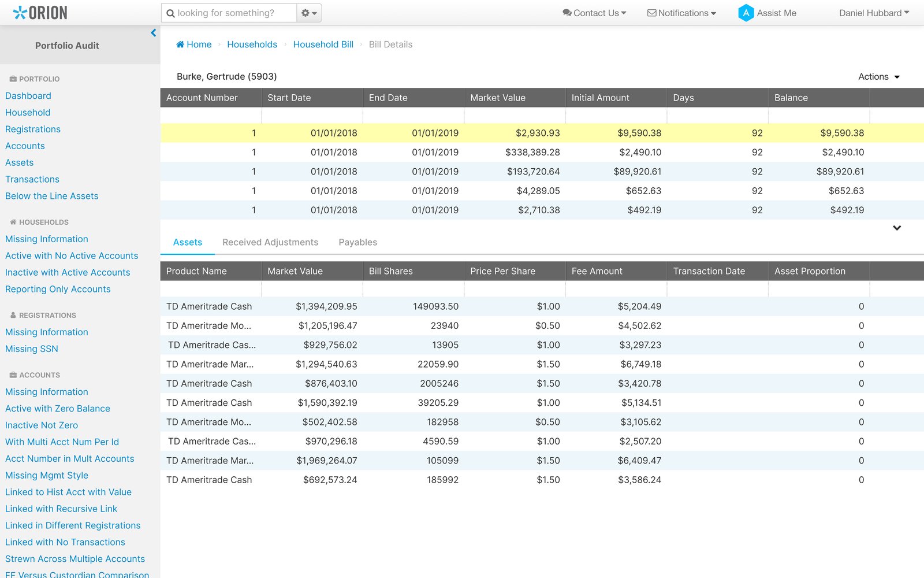Click the Orion logo
Image resolution: width=924 pixels, height=578 pixels.
click(40, 13)
